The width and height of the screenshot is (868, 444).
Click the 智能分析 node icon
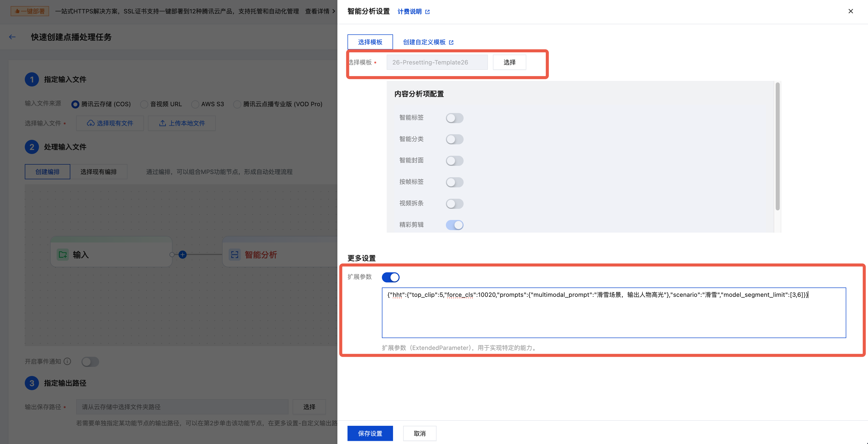click(234, 255)
